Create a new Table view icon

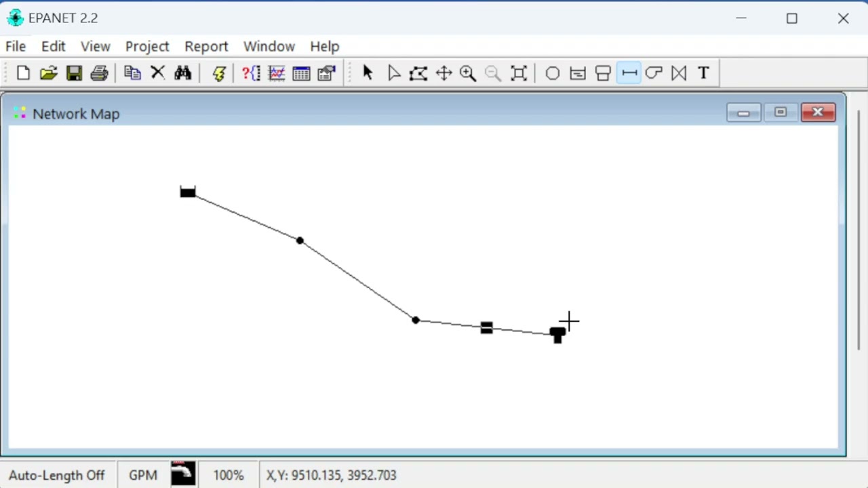tap(302, 73)
